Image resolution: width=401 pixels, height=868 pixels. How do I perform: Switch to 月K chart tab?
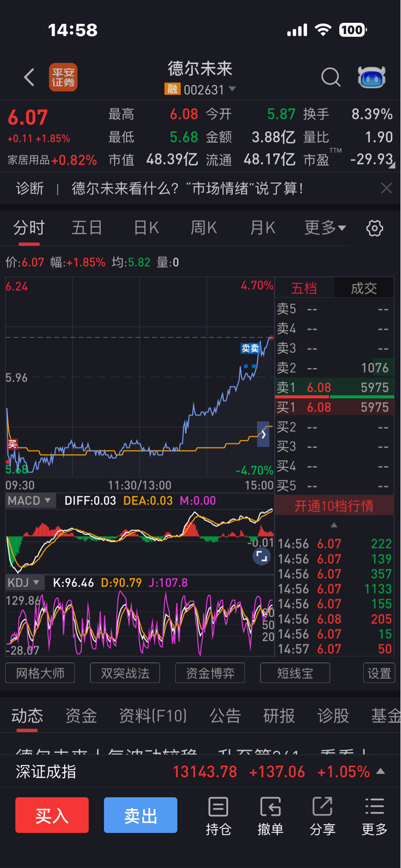[262, 228]
